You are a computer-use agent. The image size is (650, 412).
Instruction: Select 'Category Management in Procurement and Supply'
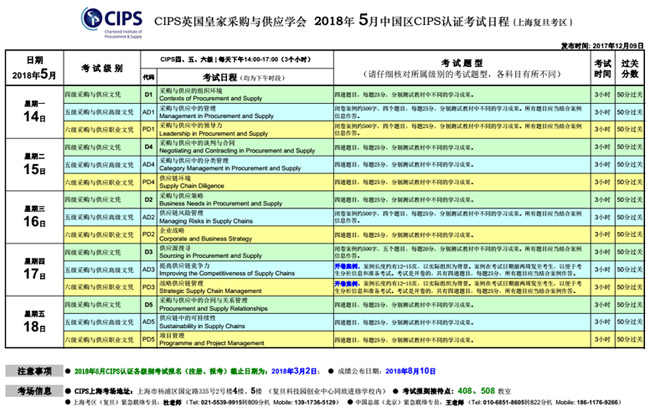click(230, 168)
